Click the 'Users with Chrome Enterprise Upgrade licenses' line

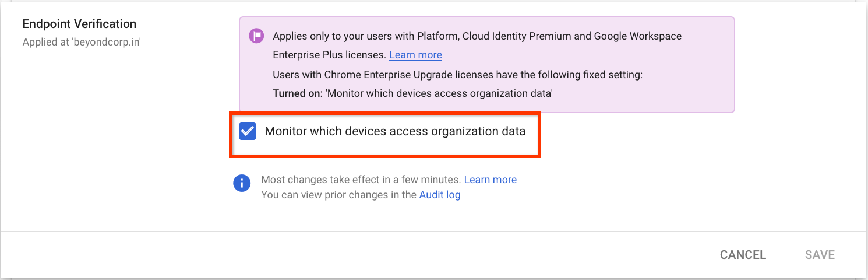pyautogui.click(x=457, y=75)
